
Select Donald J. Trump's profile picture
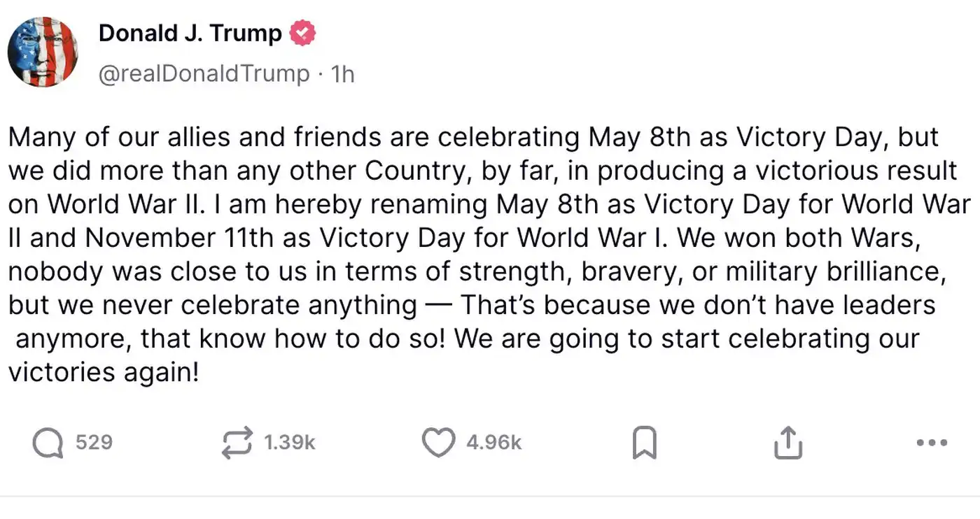[x=43, y=52]
